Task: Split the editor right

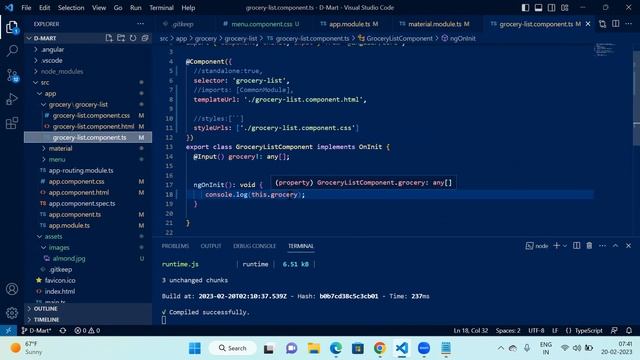Action: coord(616,24)
